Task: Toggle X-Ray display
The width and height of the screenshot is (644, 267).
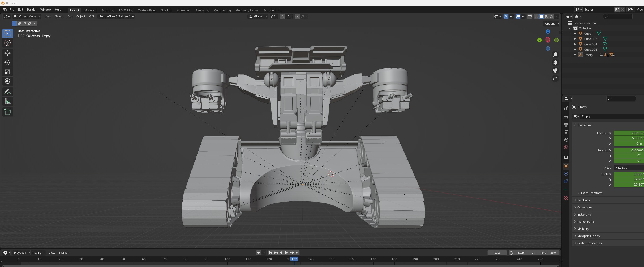Action: tap(530, 16)
